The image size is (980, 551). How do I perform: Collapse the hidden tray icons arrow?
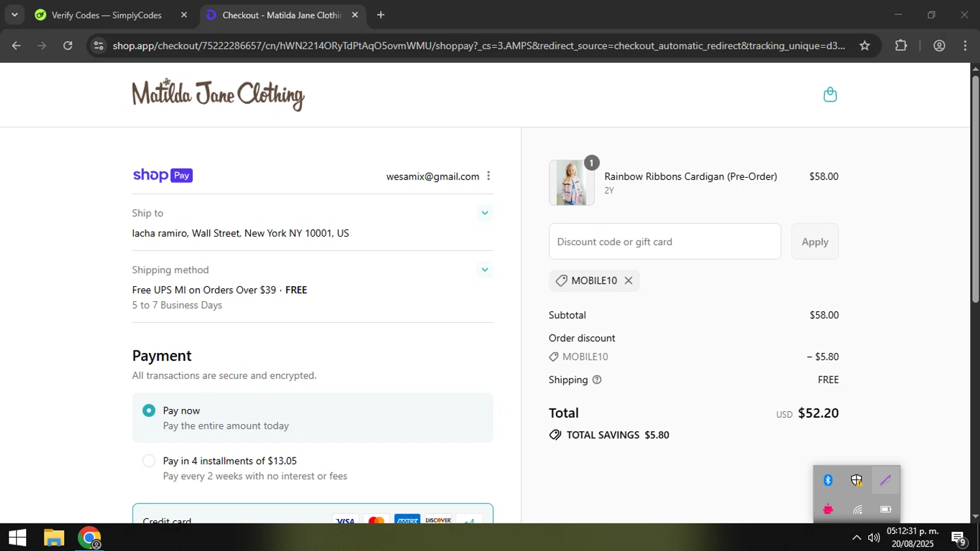point(857,538)
